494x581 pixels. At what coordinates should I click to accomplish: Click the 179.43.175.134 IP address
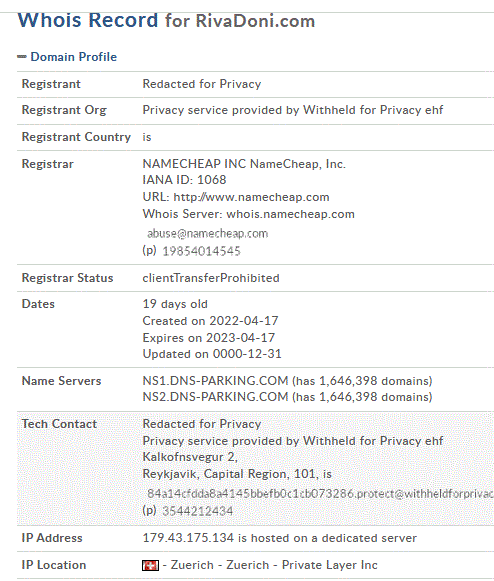click(188, 538)
